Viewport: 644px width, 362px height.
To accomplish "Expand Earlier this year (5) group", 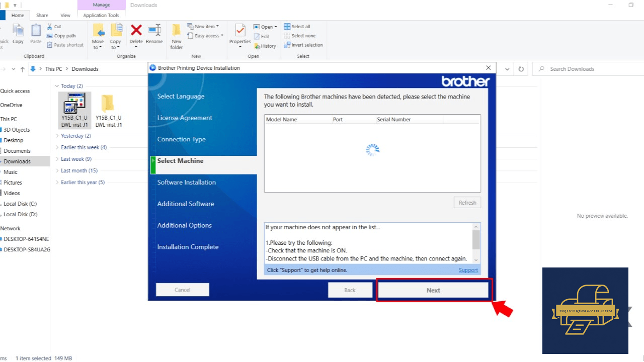I will tap(57, 182).
